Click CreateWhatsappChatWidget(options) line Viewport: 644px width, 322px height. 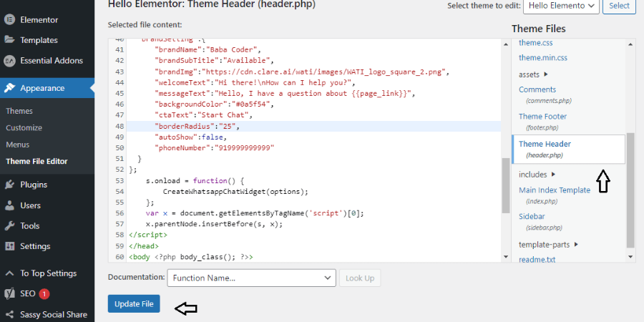[x=235, y=191]
